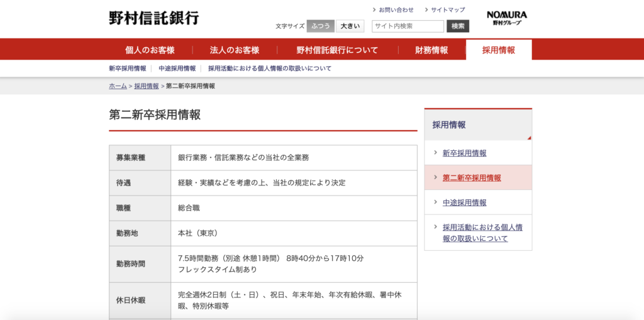The image size is (644, 320).
Task: Open 新卒採用情報 in the sidebar
Action: (465, 153)
